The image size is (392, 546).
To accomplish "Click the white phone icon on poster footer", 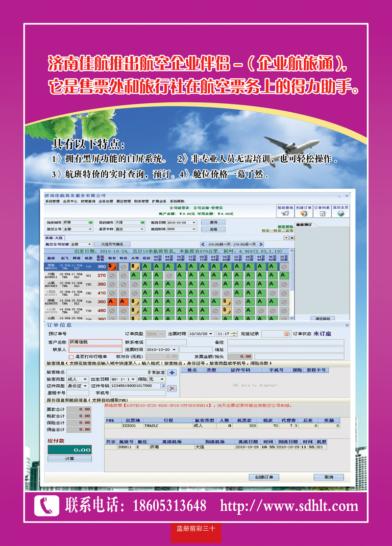I will tap(47, 506).
